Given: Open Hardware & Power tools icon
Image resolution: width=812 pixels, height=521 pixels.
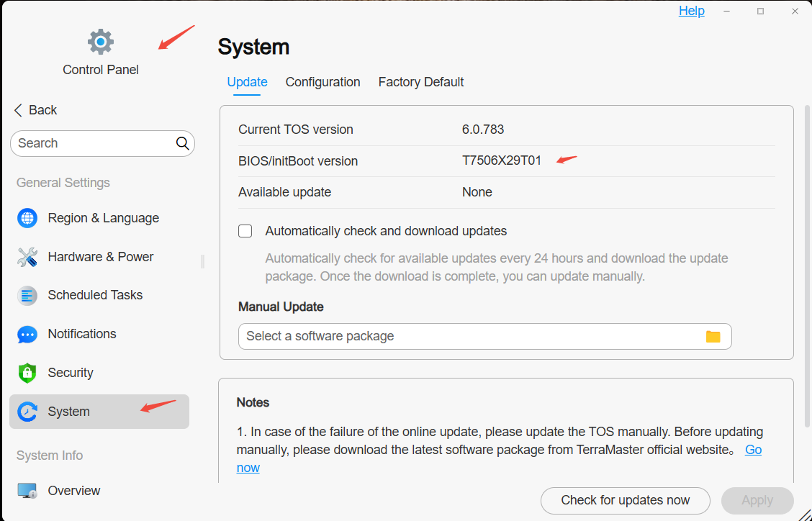Looking at the screenshot, I should point(27,257).
